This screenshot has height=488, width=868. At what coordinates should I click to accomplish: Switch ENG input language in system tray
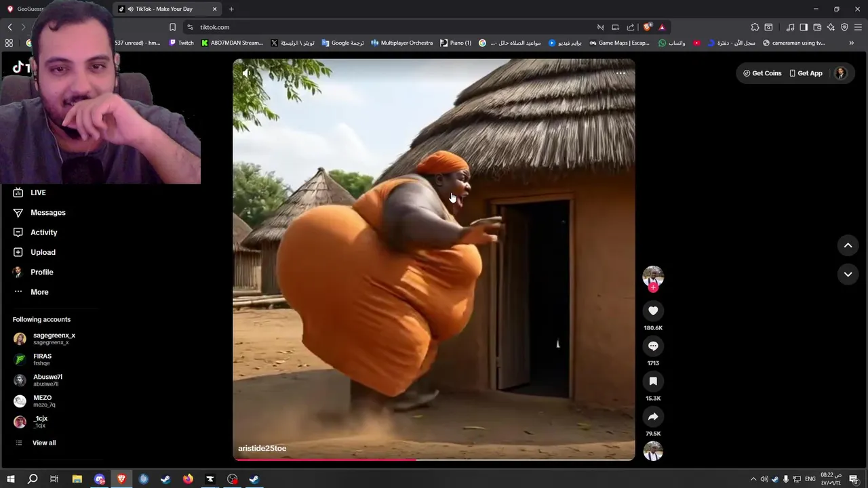(810, 479)
